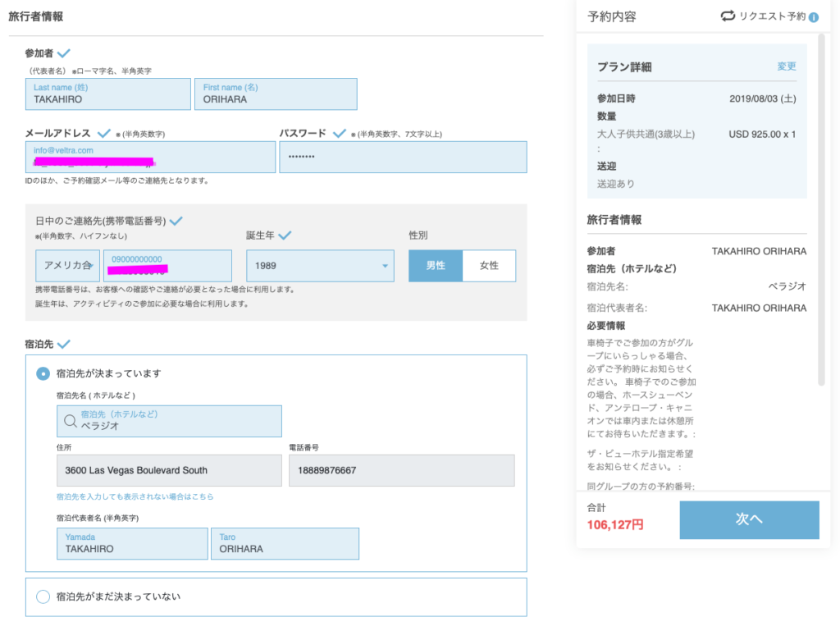Choose 女性 gender option
Screen dimensions: 840x631
[x=489, y=266]
